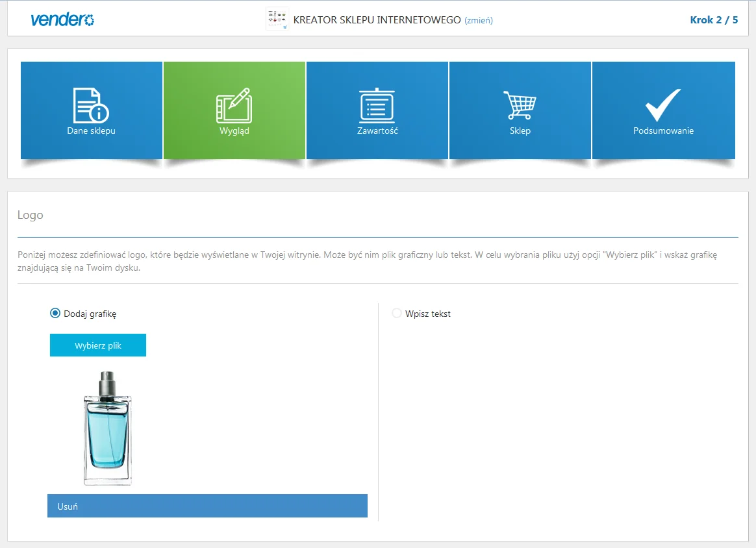Go to the "Dane sklepu" step label
756x548 pixels.
click(91, 131)
